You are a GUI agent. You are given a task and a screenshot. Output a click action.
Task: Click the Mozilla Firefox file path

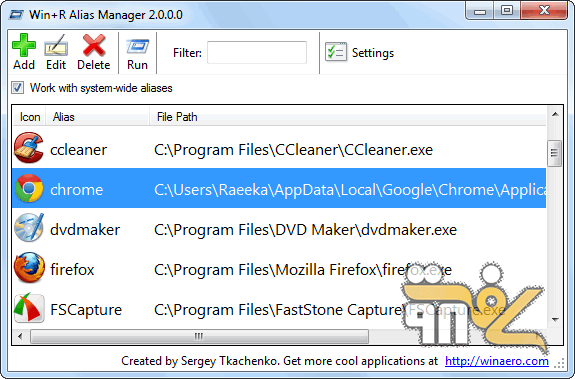click(x=303, y=270)
